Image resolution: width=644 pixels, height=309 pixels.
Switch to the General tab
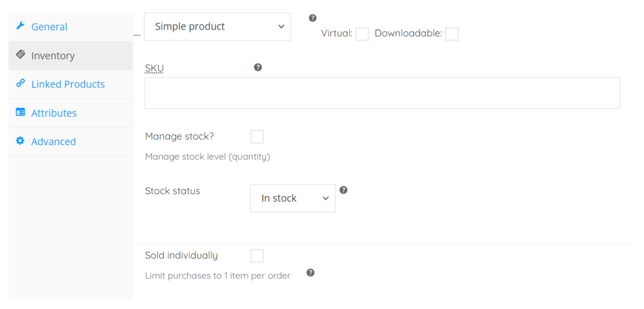tap(49, 27)
